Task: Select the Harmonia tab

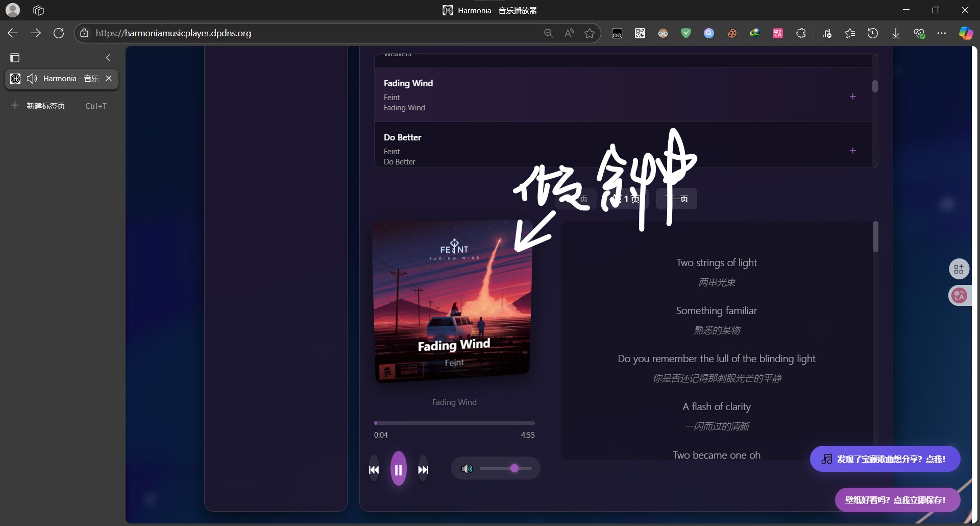Action: coord(62,79)
